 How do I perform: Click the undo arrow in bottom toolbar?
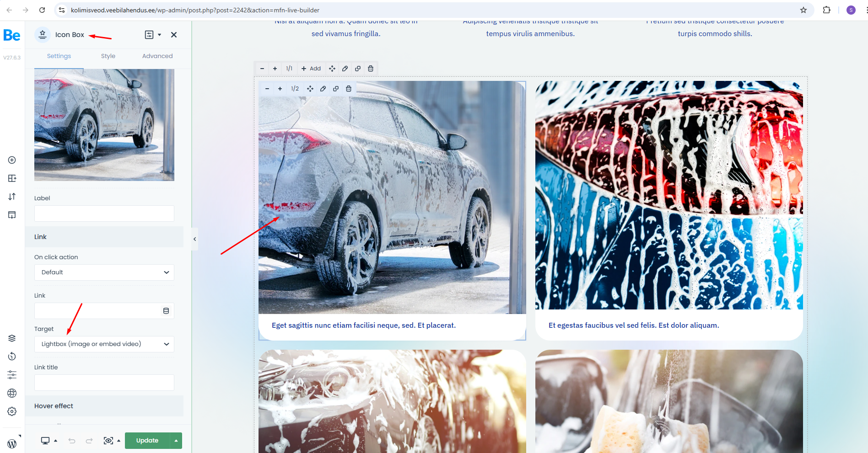point(72,441)
